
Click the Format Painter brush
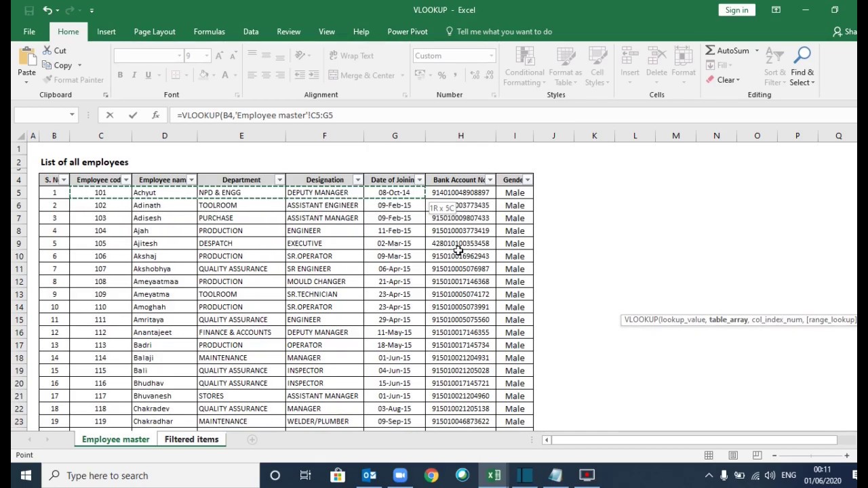click(47, 80)
